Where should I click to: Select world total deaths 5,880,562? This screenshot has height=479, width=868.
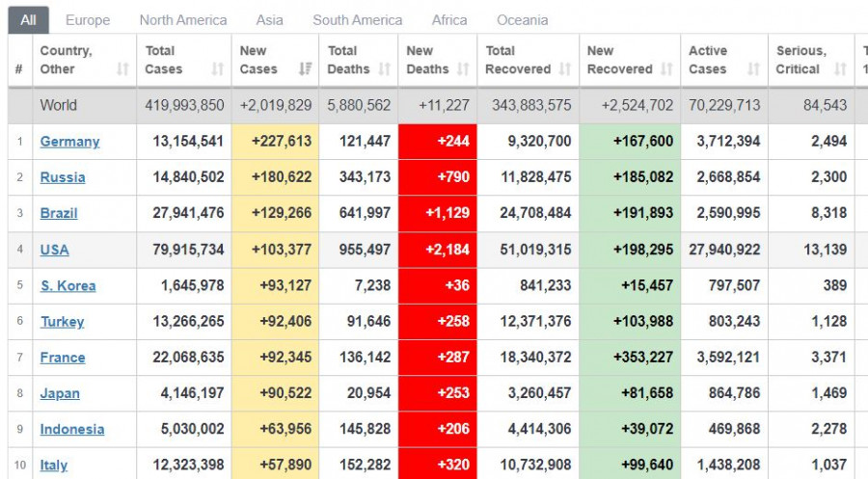point(359,105)
